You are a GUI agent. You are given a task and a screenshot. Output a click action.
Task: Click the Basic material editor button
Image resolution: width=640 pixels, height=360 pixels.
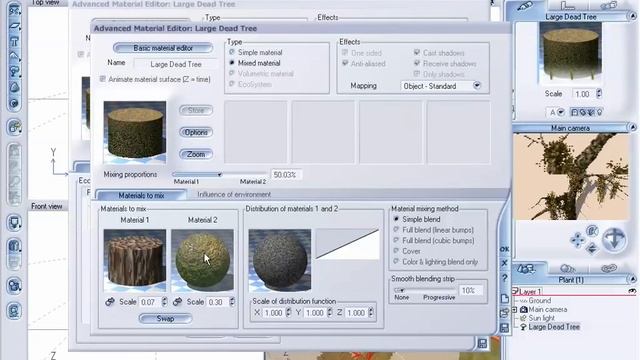(163, 48)
